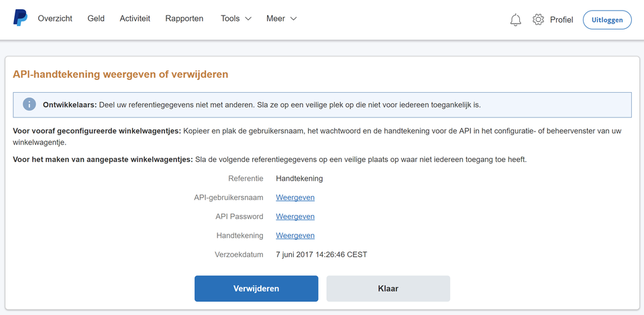Click the date '7 juni 2017 14:26:46 CEST'

[321, 255]
